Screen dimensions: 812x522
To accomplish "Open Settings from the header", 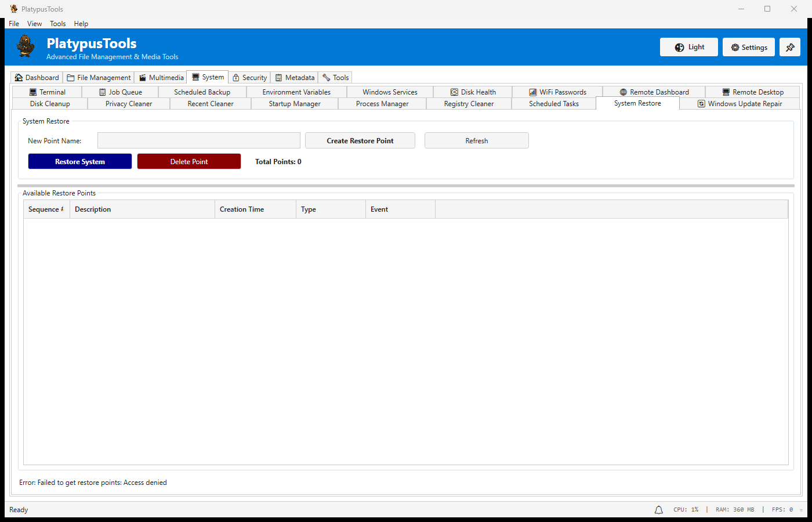I will coord(749,48).
